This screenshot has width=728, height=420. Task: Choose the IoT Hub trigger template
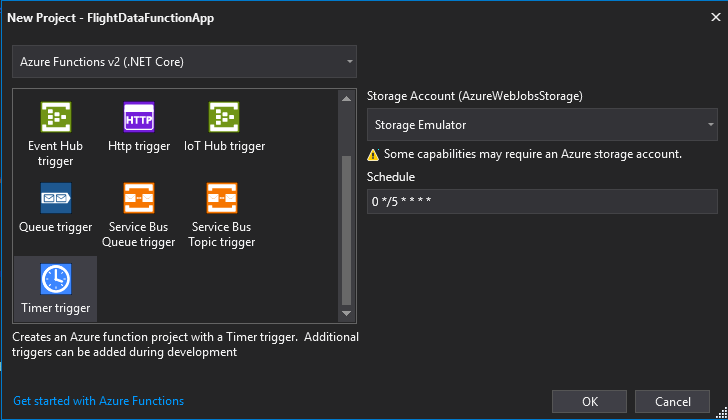pyautogui.click(x=224, y=126)
